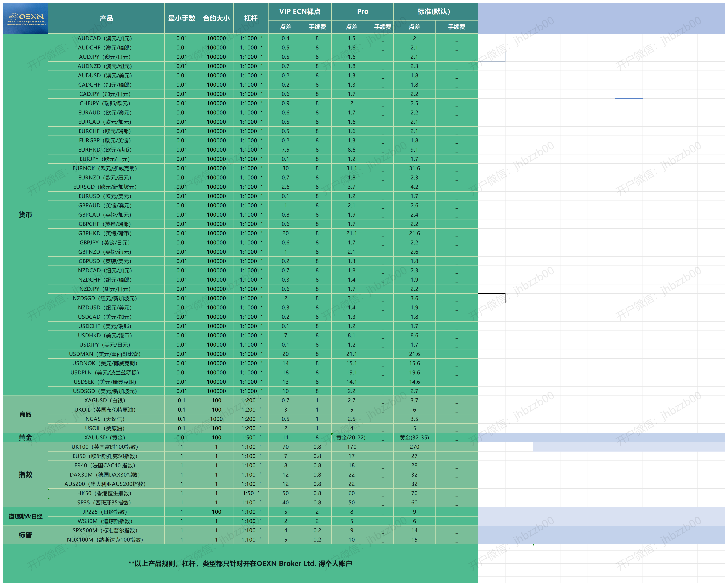Viewport: 728px width, 586px height.
Task: Click the OEXN Broker Ltd. footer note
Action: pyautogui.click(x=240, y=563)
